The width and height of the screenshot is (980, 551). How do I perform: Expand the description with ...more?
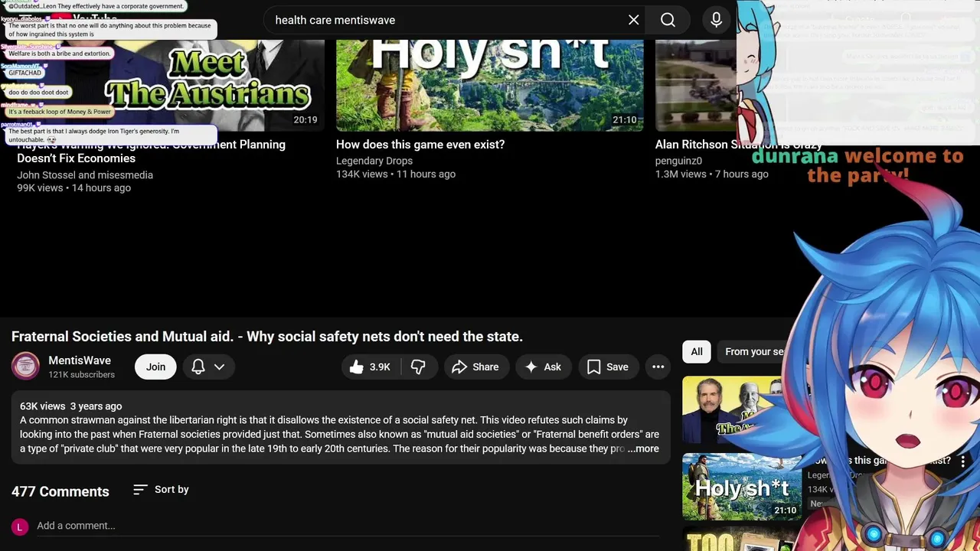coord(643,449)
